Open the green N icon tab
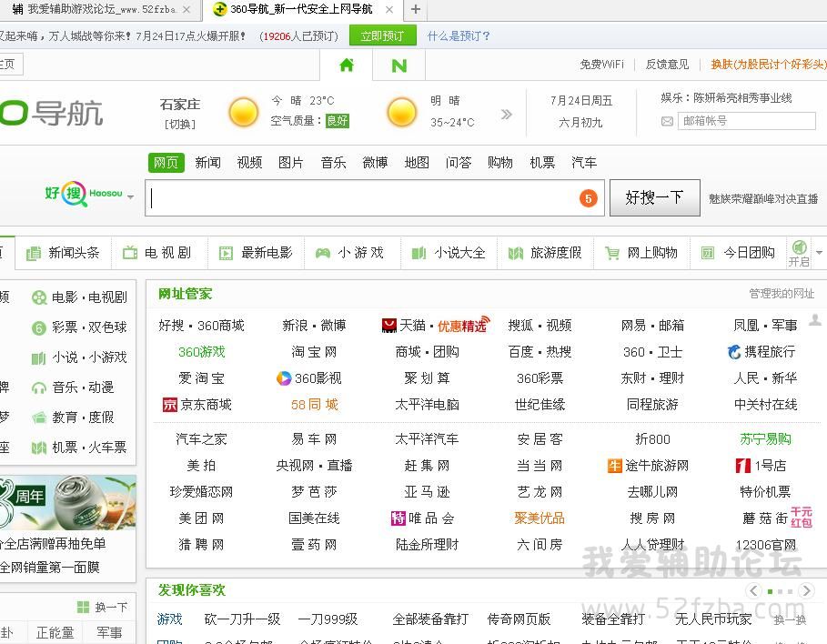The width and height of the screenshot is (827, 644). pos(399,65)
